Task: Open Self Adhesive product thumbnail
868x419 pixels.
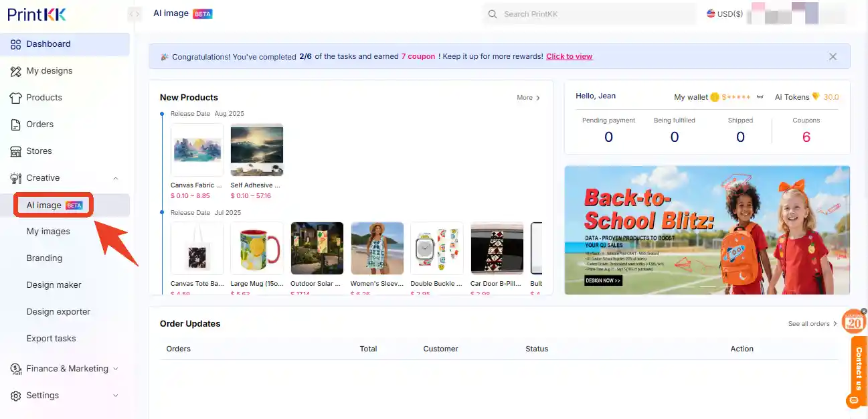Action: (257, 150)
